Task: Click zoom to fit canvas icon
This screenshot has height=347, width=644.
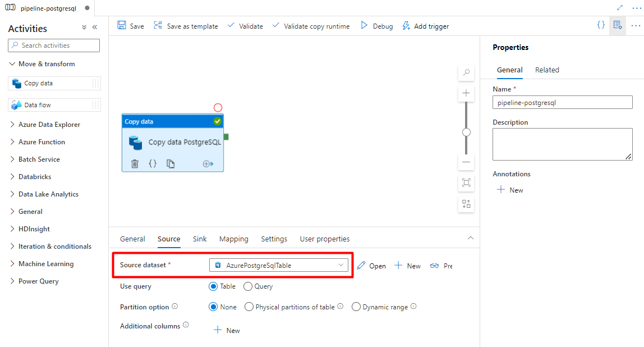Action: (x=466, y=182)
